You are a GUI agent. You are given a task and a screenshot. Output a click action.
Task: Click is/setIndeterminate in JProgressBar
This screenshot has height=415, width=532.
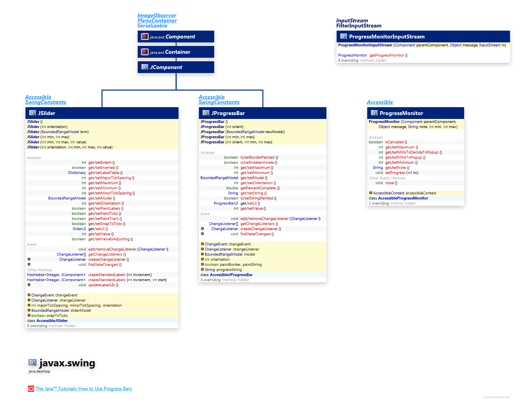tap(257, 163)
